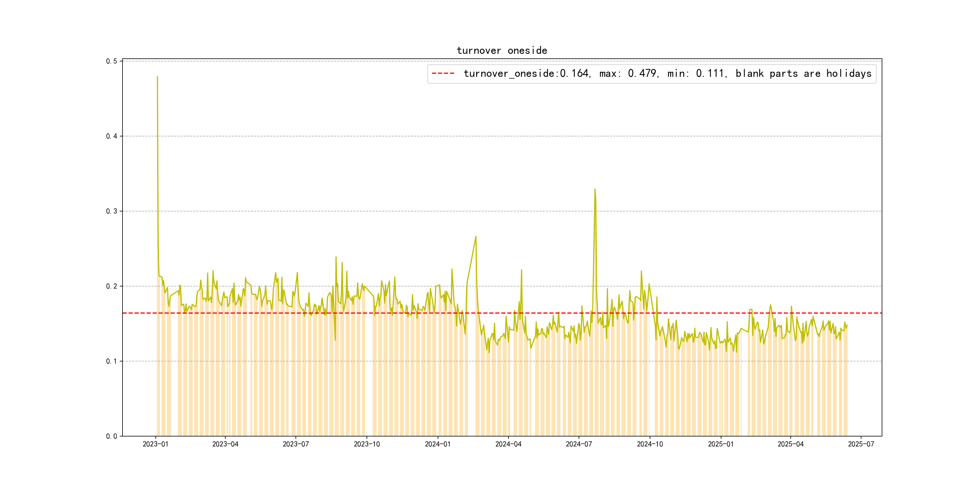The image size is (980, 490).
Task: Click the peak of the 0.479 spike at 2023-01
Action: (x=157, y=77)
